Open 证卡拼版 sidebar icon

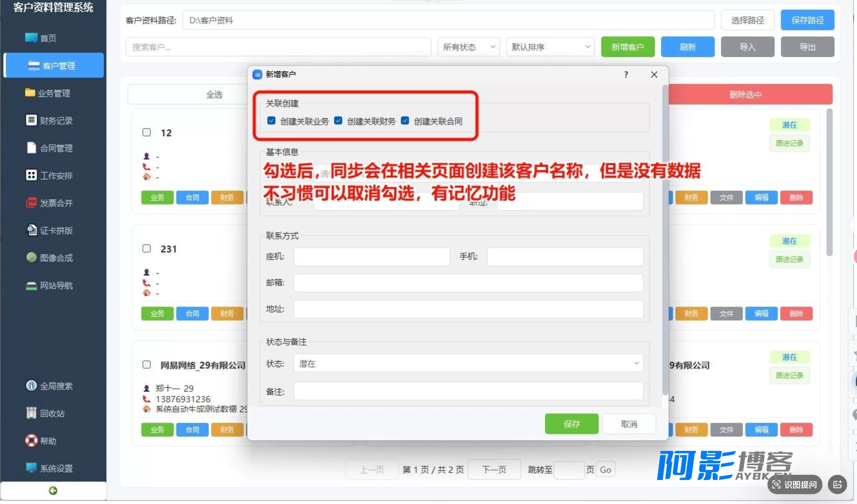31,230
